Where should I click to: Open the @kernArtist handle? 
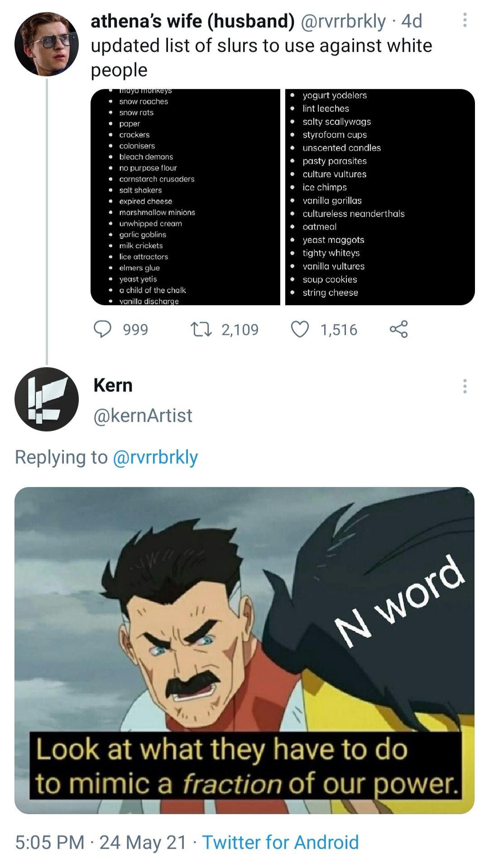pos(143,415)
